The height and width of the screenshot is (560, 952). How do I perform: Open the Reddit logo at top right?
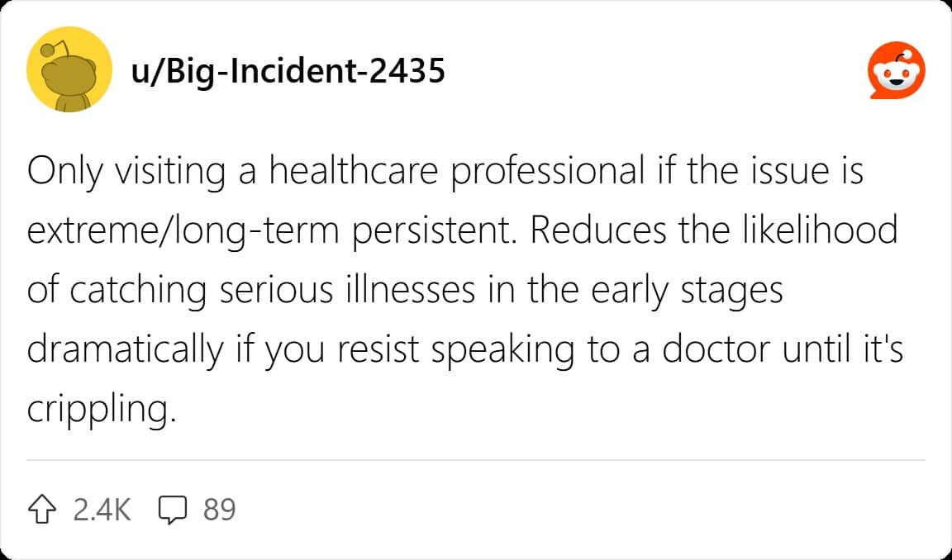click(x=897, y=70)
